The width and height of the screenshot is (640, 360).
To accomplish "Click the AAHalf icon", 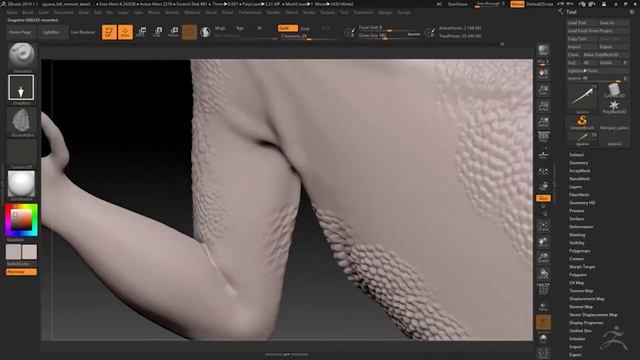I will coord(543,122).
